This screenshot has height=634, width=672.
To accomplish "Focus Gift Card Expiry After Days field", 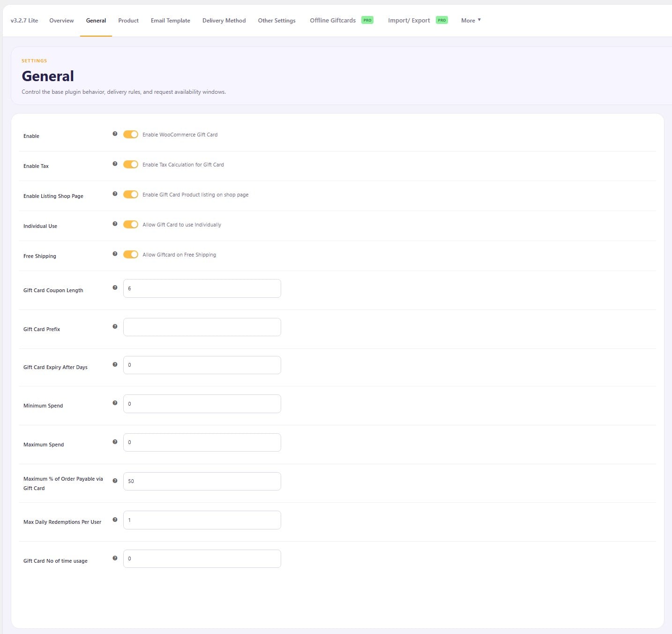I will coord(202,365).
